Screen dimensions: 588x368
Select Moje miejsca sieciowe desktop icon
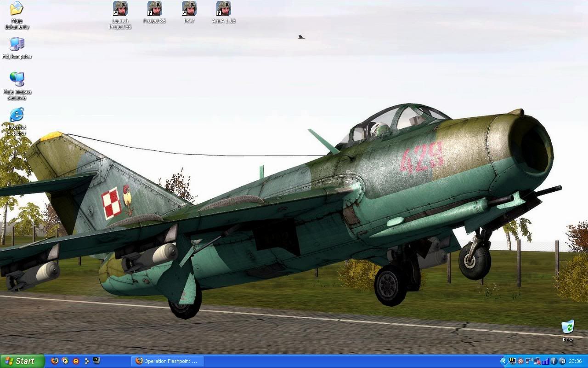[17, 86]
